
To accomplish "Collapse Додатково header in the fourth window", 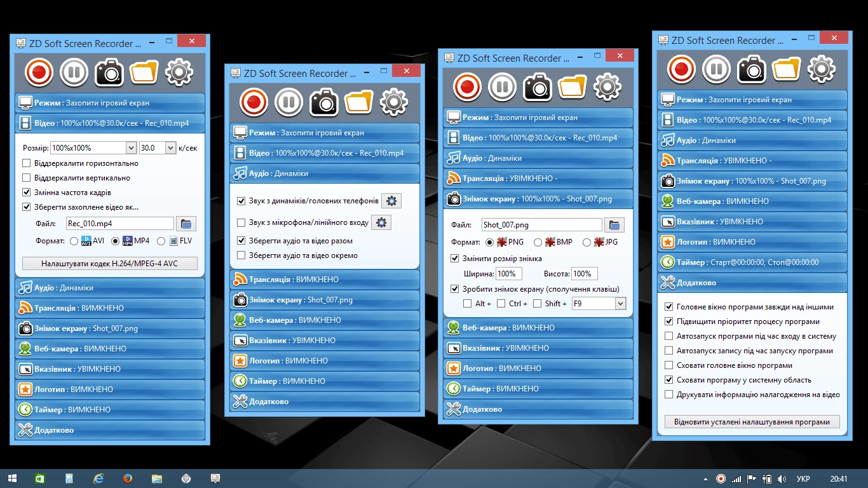I will 752,283.
